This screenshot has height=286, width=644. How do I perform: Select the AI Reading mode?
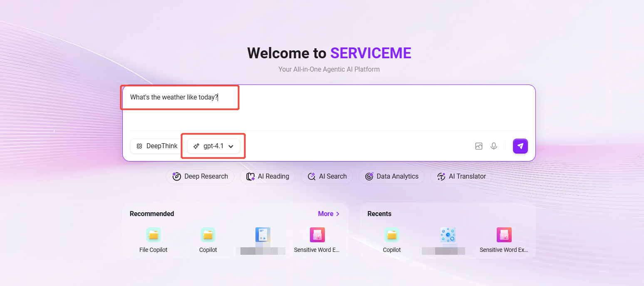[x=268, y=177]
